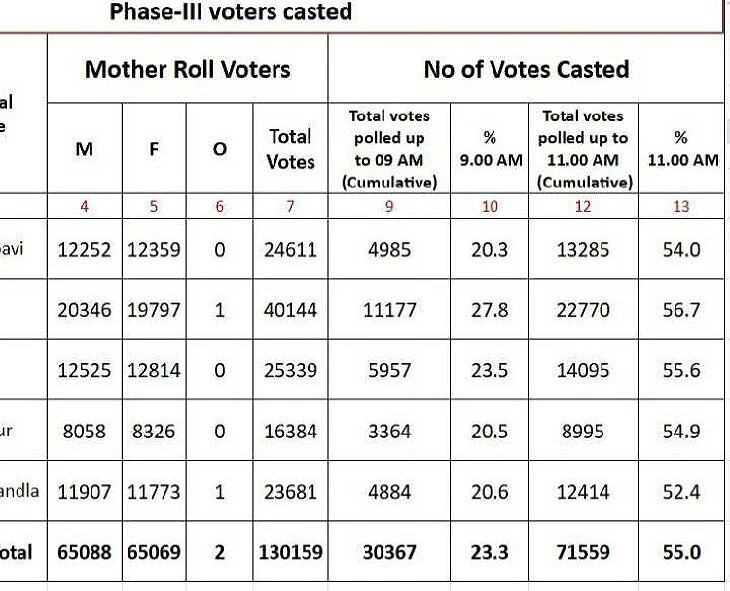Click the % 9.00 AM column header
The height and width of the screenshot is (591, 730).
(489, 148)
